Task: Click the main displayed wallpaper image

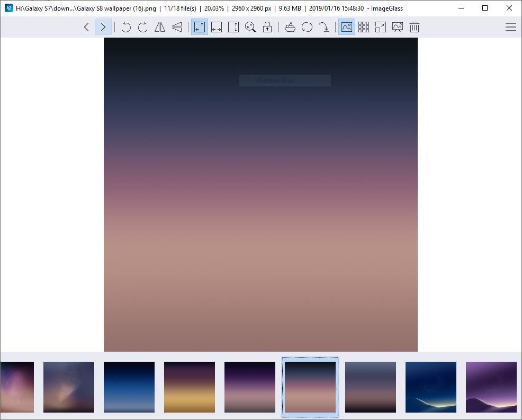Action: point(260,194)
